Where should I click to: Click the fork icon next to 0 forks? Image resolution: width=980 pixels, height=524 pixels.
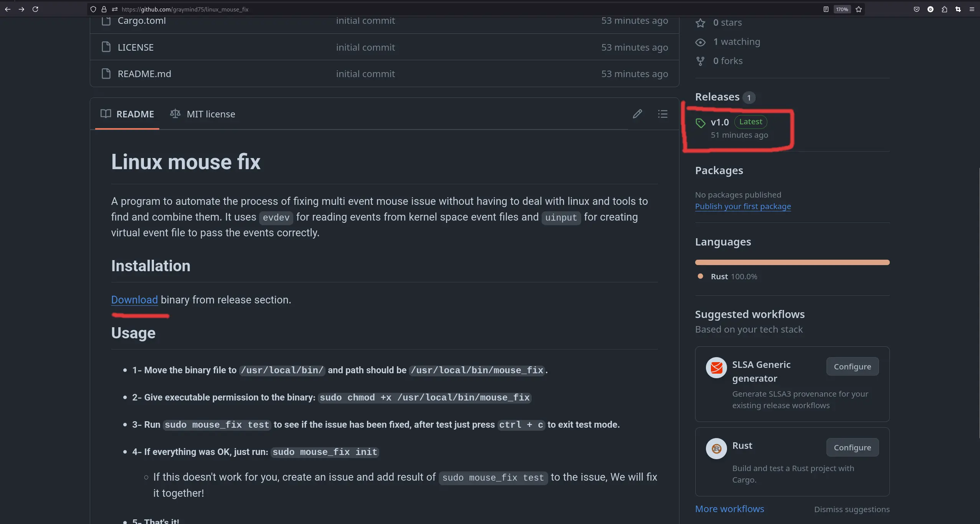click(700, 61)
